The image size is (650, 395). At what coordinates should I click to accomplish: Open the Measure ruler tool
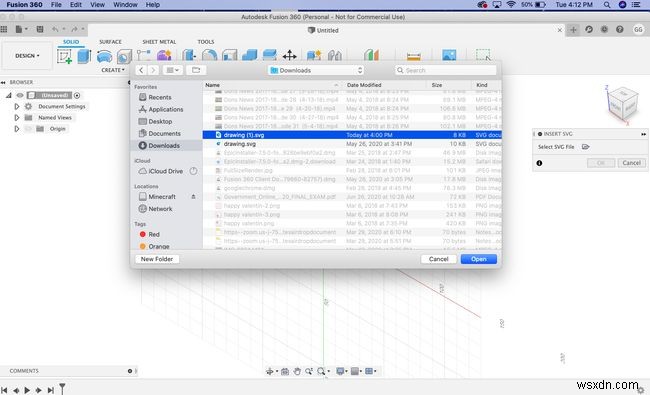[413, 56]
